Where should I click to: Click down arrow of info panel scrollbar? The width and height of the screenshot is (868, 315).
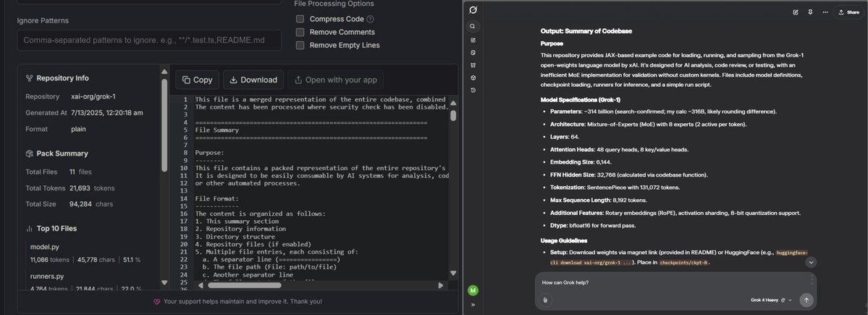(164, 282)
